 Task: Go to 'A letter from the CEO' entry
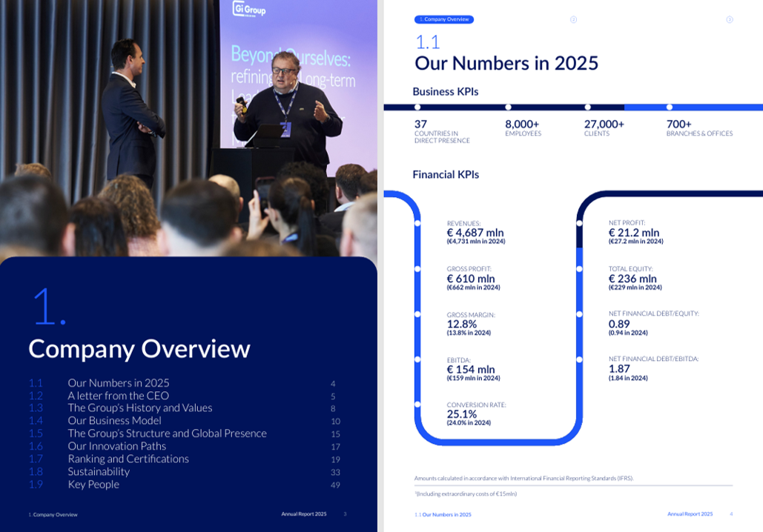click(118, 396)
